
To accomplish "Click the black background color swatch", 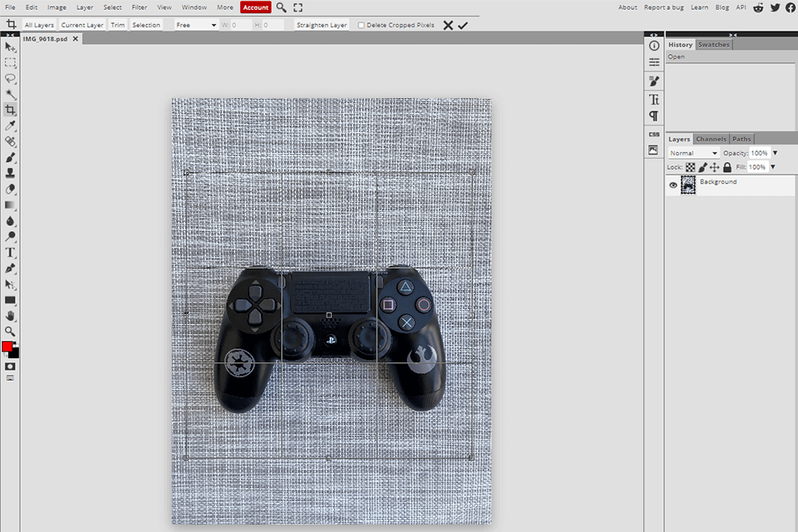I will (x=15, y=354).
